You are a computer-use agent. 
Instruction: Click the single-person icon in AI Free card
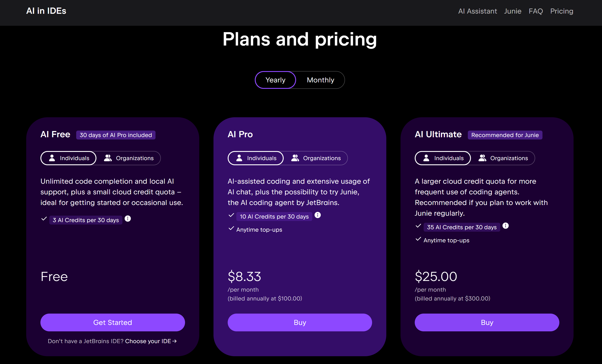[x=52, y=158]
